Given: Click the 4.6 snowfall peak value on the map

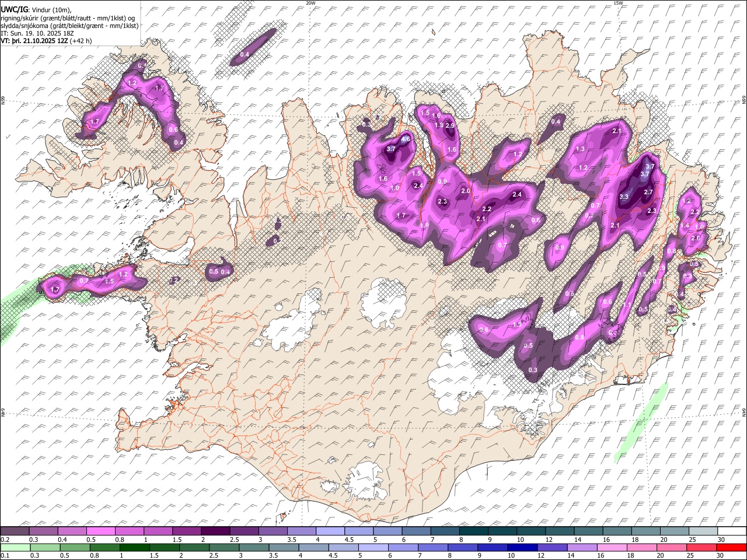Looking at the screenshot, I should (406, 139).
